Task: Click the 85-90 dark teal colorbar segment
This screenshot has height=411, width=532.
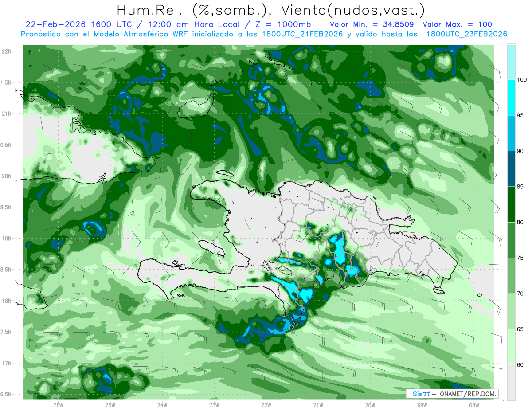Action: click(511, 169)
